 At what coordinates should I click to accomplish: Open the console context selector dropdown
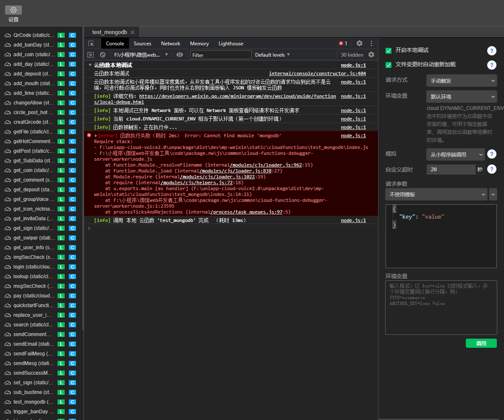click(141, 55)
